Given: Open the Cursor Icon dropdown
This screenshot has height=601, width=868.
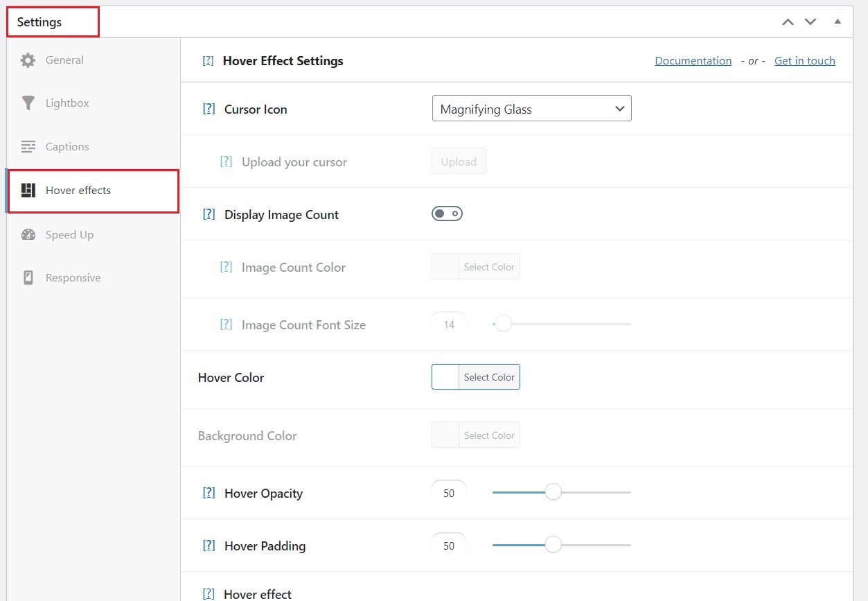Looking at the screenshot, I should point(531,109).
